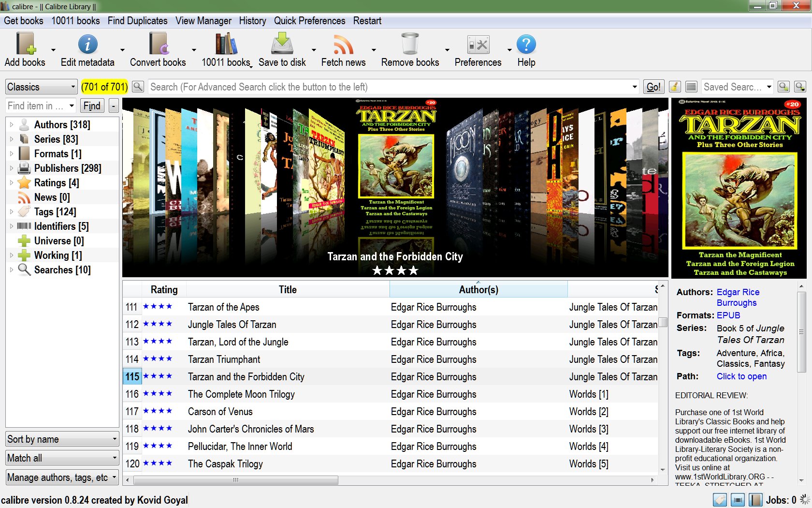Image resolution: width=812 pixels, height=508 pixels.
Task: Open the Find Duplicates menu
Action: [138, 21]
